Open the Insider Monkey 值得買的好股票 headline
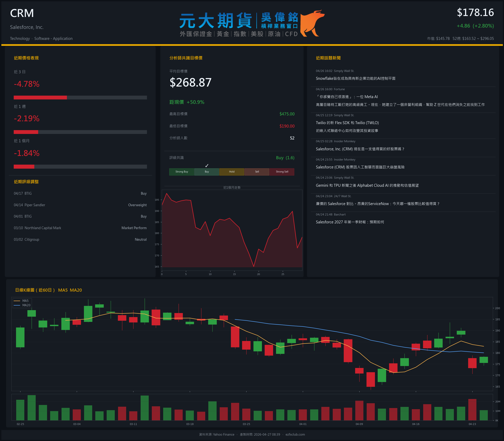The height and width of the screenshot is (441, 504). coord(360,149)
